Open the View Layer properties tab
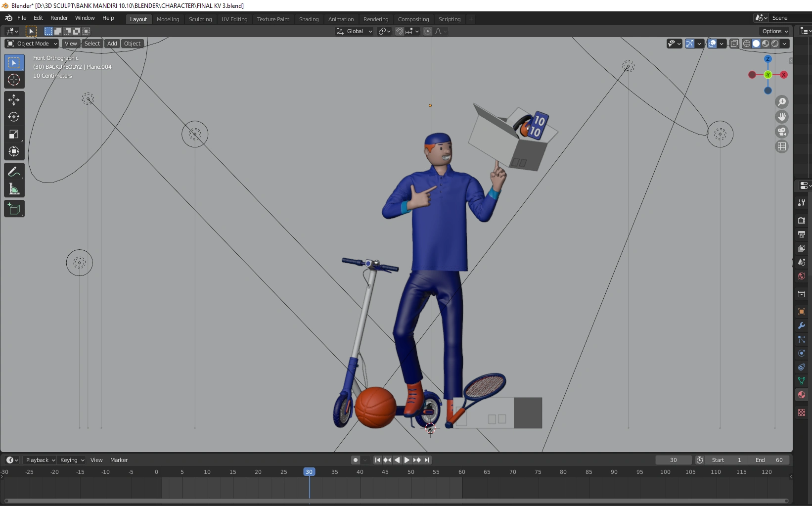This screenshot has width=812, height=506. 802,248
